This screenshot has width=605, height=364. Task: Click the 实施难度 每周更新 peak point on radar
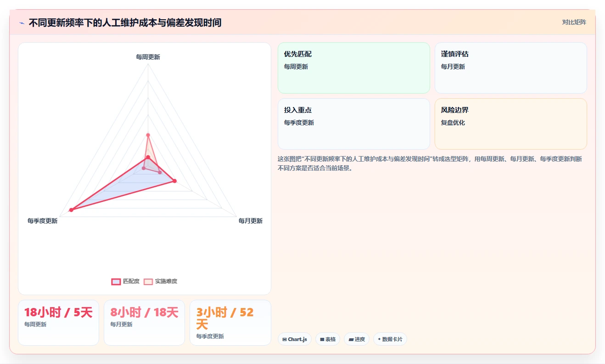coord(148,135)
